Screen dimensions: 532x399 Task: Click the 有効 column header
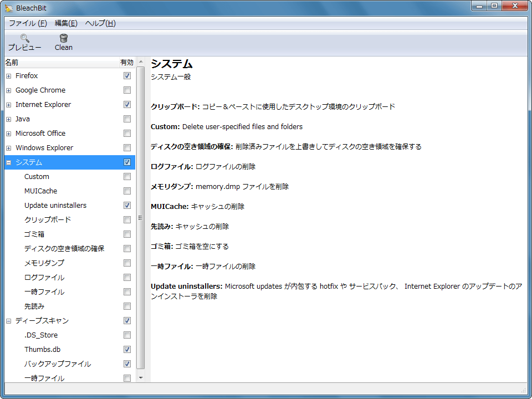point(127,63)
